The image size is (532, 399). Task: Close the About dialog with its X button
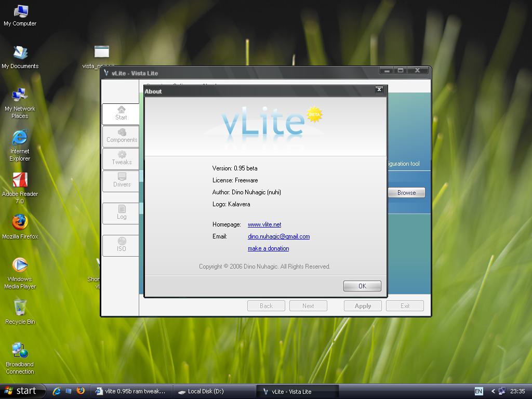(379, 89)
